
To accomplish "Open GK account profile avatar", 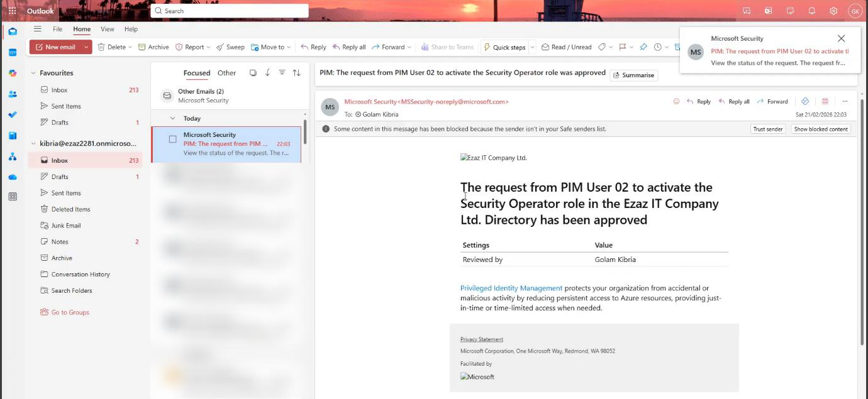I will coord(854,11).
